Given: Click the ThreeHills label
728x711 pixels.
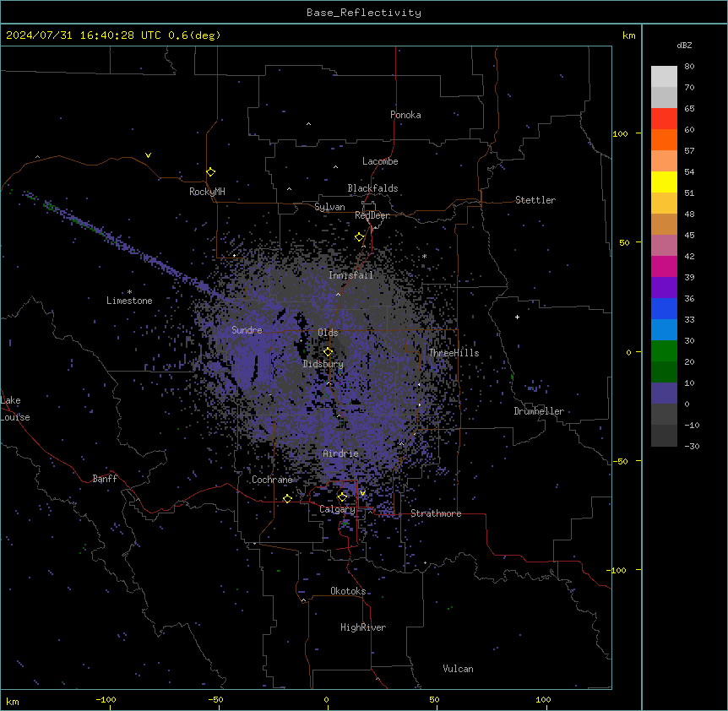Looking at the screenshot, I should [454, 353].
